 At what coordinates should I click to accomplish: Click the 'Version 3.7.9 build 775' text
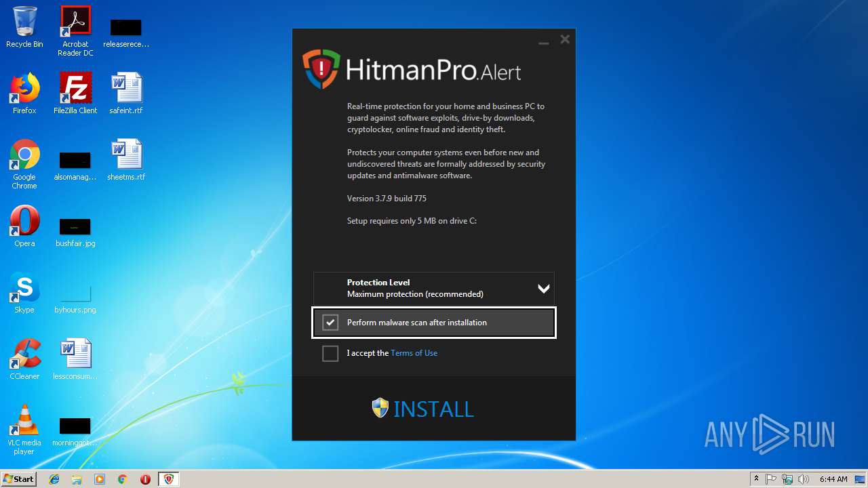pos(387,199)
